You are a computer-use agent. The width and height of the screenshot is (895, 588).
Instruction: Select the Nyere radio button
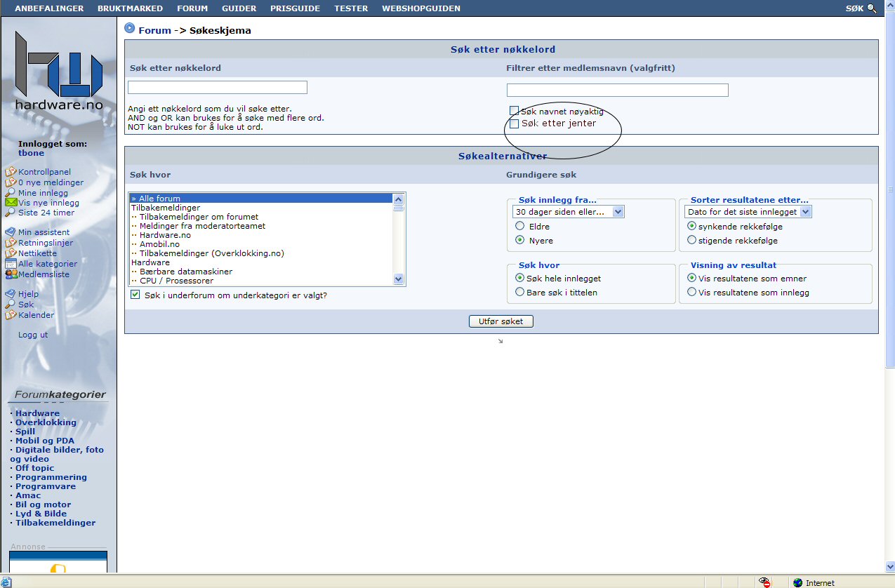click(520, 240)
